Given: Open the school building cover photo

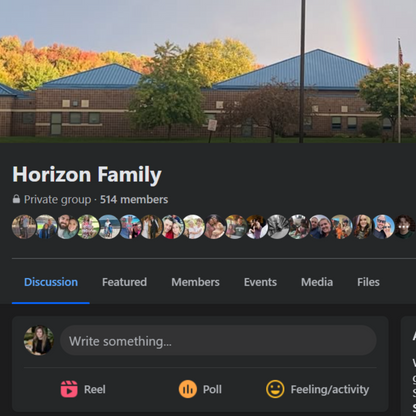Looking at the screenshot, I should pyautogui.click(x=208, y=71).
